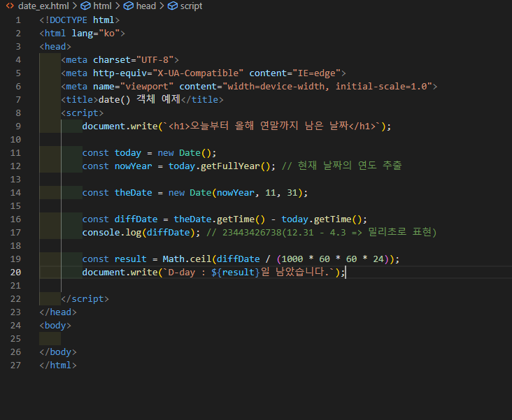Click console.log on line 17
The height and width of the screenshot is (420, 512).
[112, 232]
